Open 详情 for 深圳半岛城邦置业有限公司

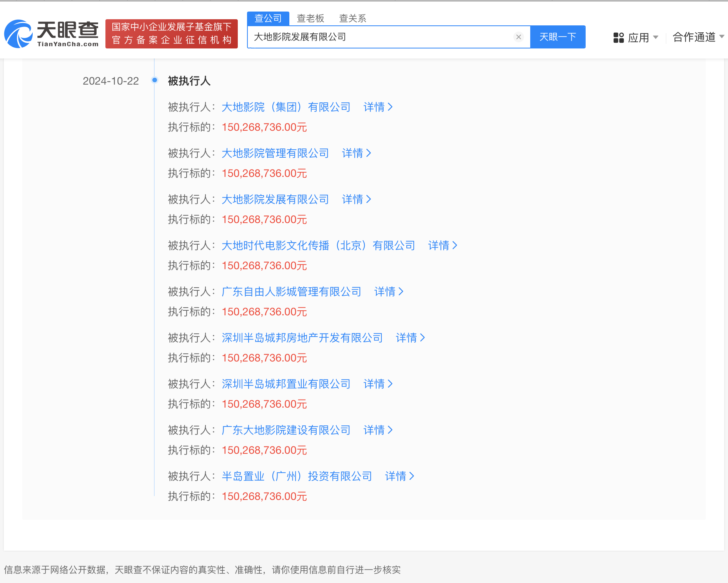tap(378, 384)
